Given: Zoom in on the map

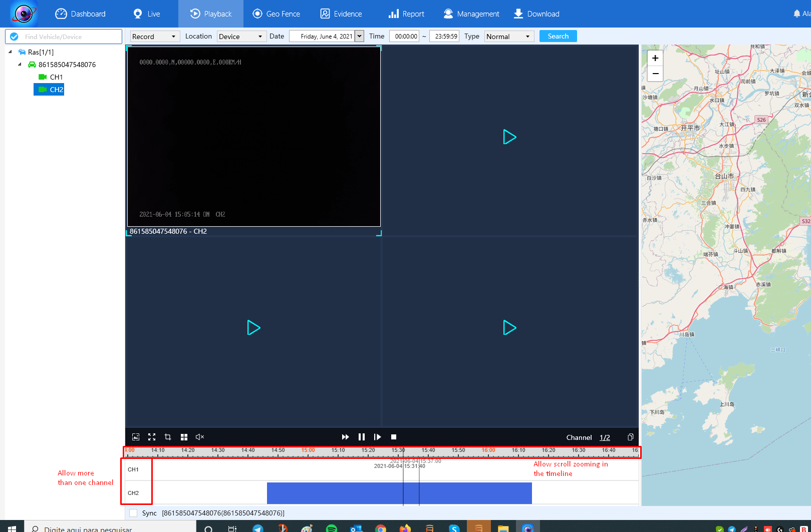Looking at the screenshot, I should 655,58.
